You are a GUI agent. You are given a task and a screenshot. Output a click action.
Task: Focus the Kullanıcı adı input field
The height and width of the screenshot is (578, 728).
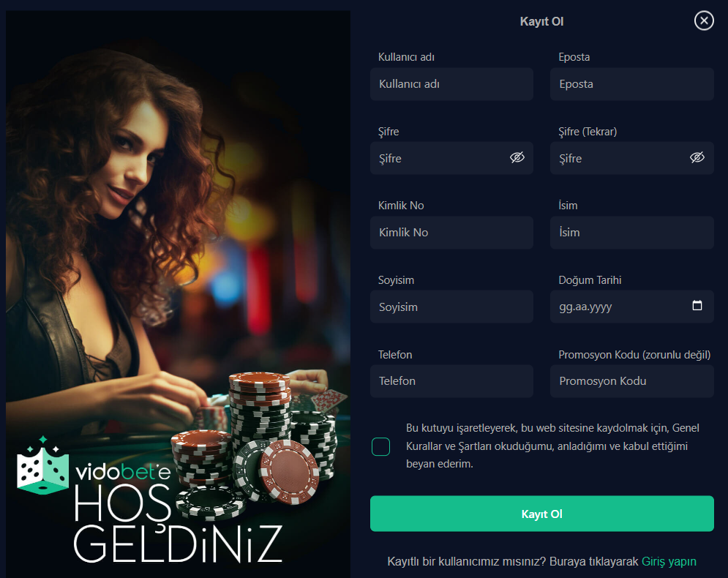(451, 84)
